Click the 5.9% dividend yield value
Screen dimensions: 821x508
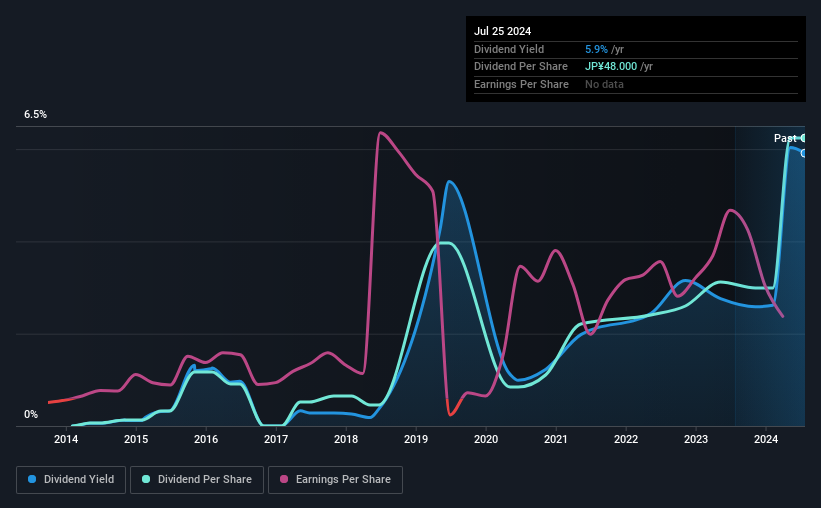[x=596, y=49]
